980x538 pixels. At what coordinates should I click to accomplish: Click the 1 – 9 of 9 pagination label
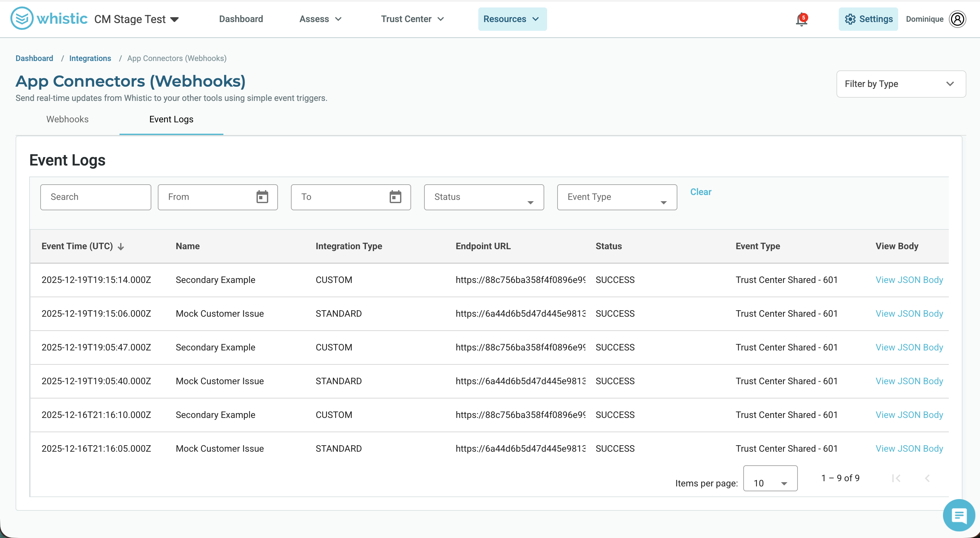coord(840,478)
